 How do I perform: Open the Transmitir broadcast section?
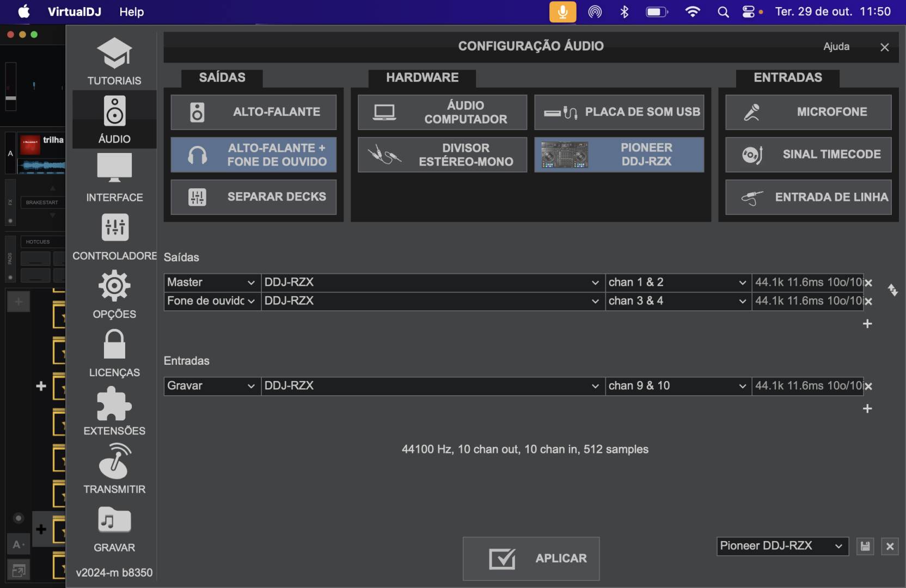(114, 469)
